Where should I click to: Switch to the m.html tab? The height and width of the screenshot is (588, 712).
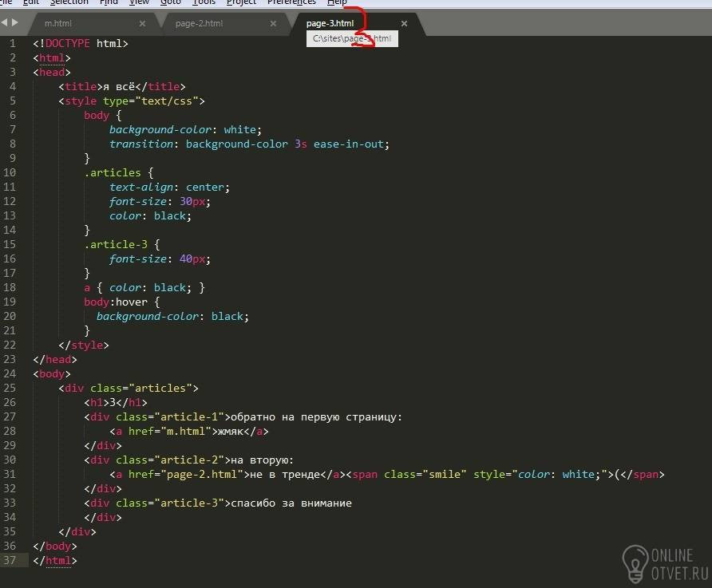coord(58,24)
